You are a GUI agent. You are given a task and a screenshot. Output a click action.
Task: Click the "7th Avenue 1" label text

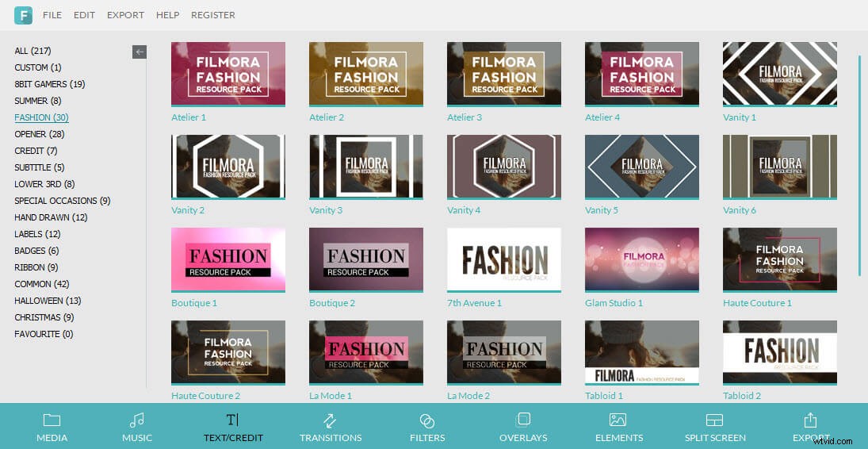(474, 303)
